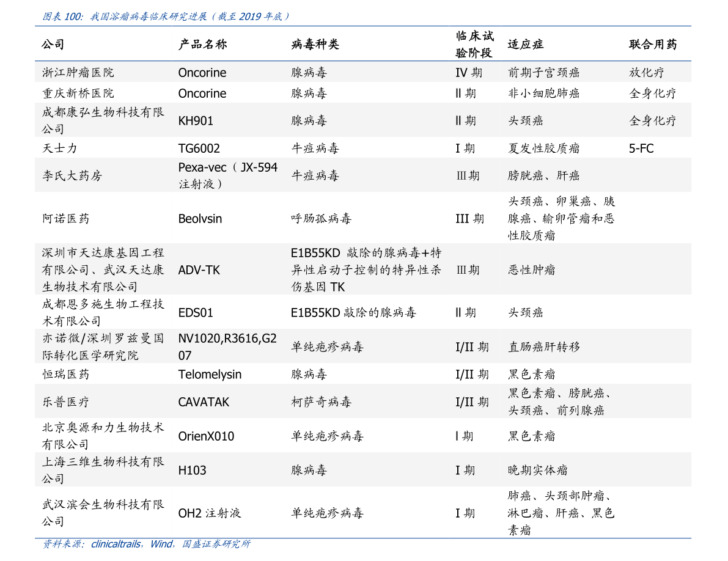Image resolution: width=728 pixels, height=561 pixels.
Task: Click the cell '乐普医疗'
Action: tap(65, 402)
